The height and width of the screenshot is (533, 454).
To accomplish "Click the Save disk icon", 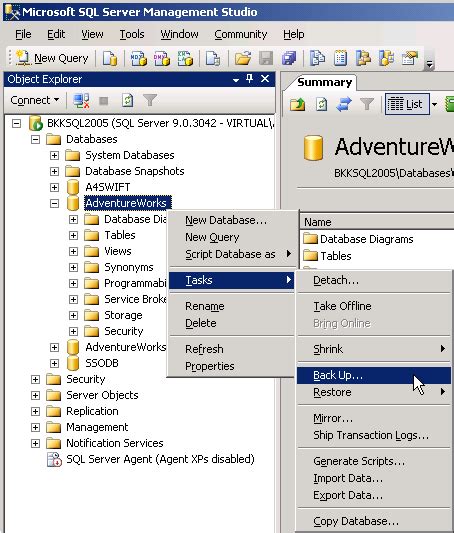I will coord(266,58).
